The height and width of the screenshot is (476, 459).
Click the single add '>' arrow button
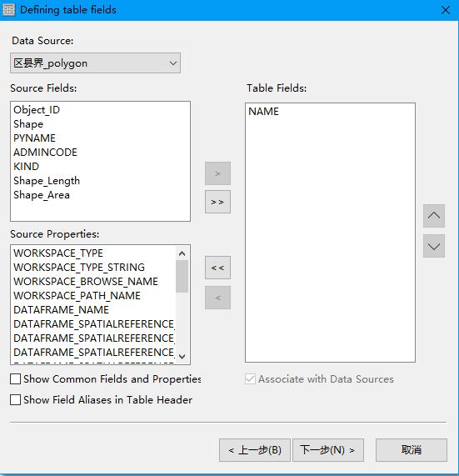tap(217, 173)
